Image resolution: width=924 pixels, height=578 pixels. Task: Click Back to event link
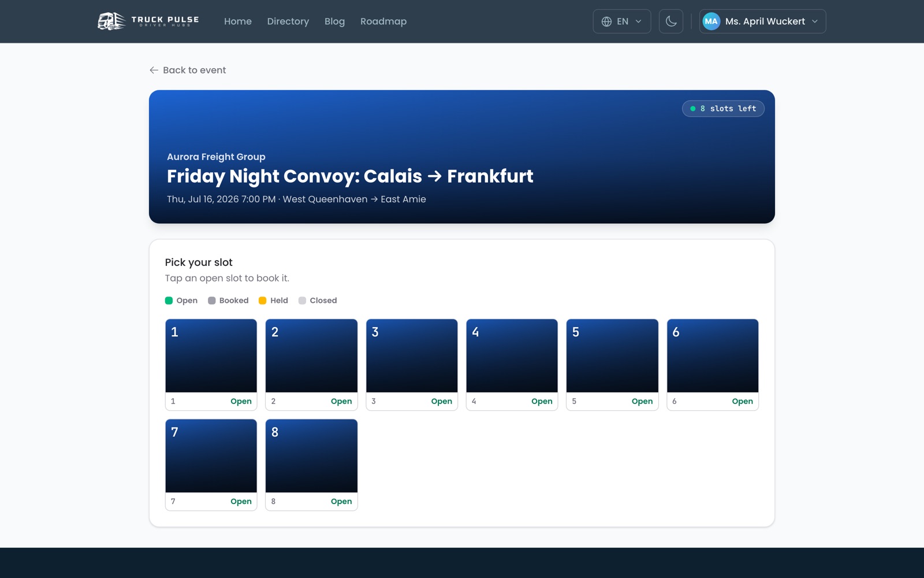point(188,70)
